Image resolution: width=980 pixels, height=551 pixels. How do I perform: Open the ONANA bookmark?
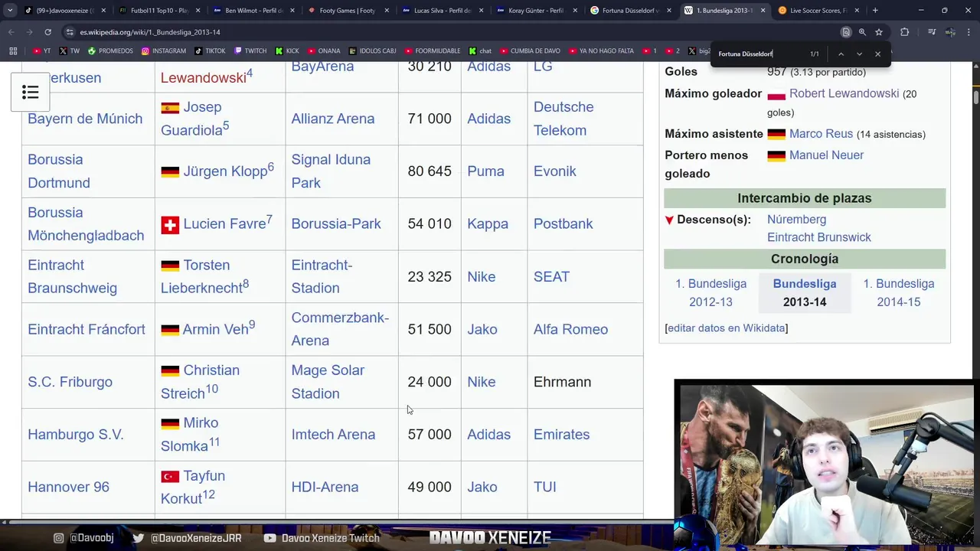click(323, 51)
